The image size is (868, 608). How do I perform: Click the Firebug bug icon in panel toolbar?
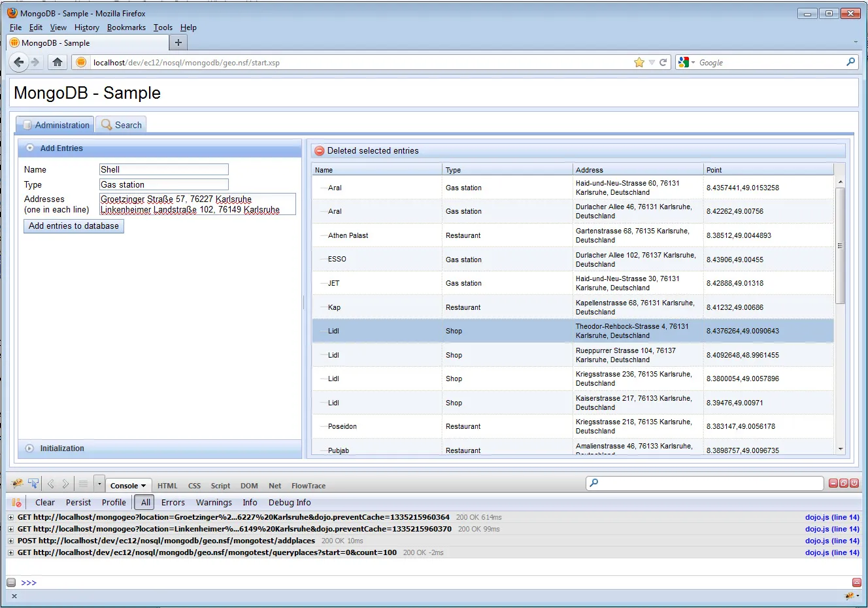tap(17, 484)
